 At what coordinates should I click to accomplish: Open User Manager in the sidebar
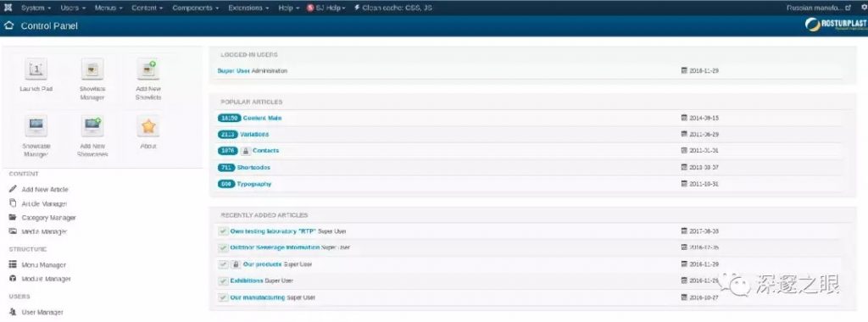pos(42,312)
